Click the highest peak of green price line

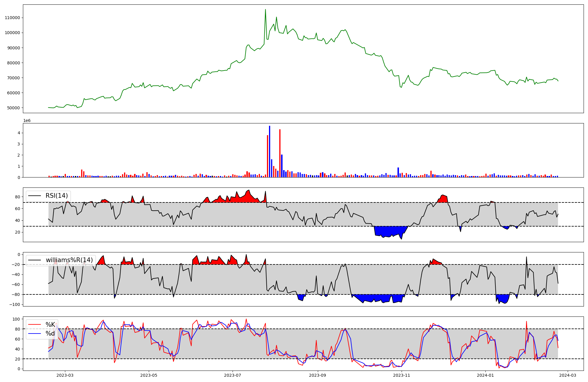pos(265,10)
